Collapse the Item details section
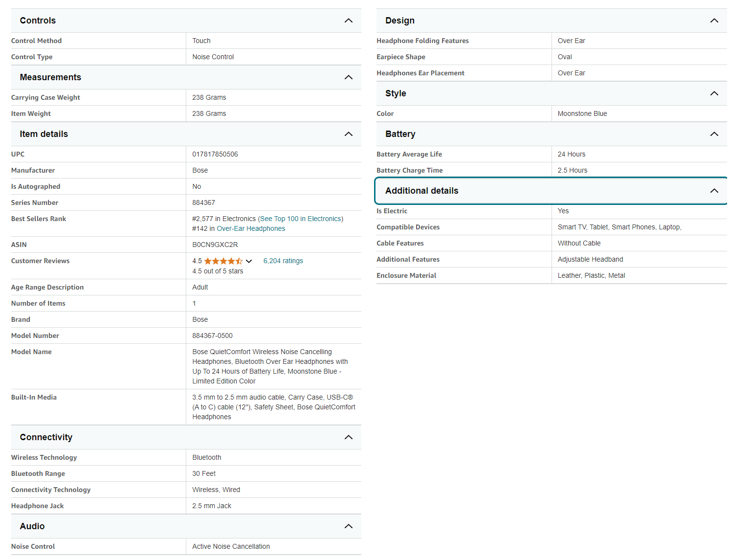The width and height of the screenshot is (730, 560). (186, 134)
